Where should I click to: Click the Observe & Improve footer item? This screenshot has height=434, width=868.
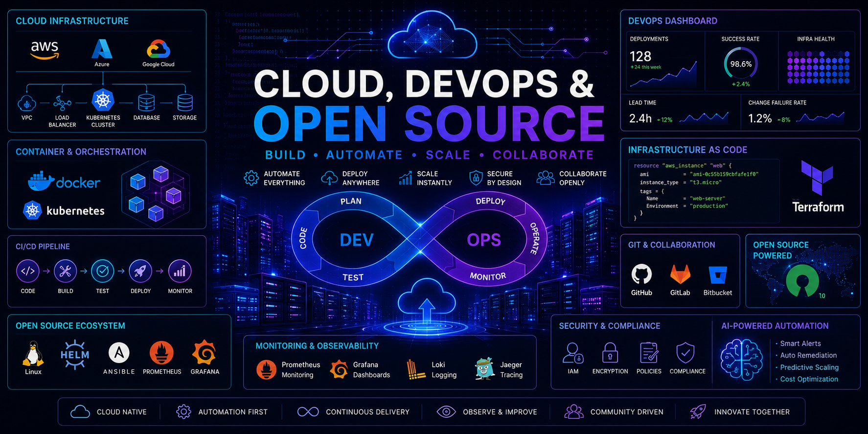pos(487,412)
